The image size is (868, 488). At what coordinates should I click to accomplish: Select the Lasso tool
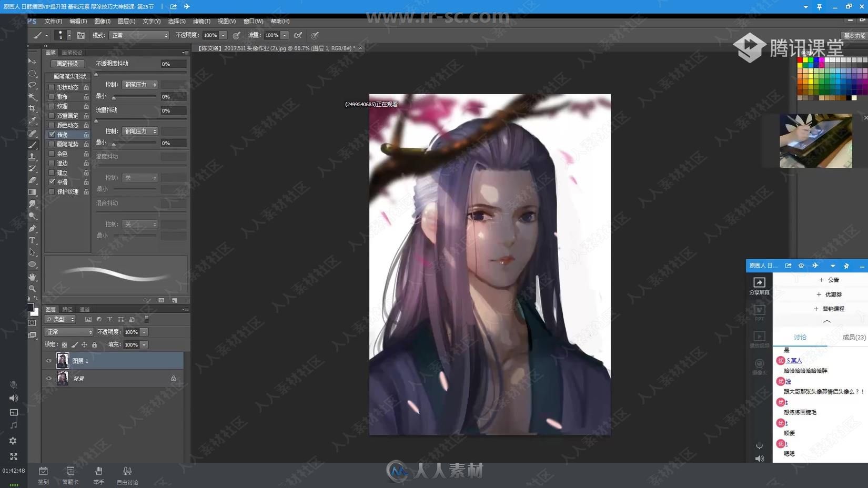[32, 85]
